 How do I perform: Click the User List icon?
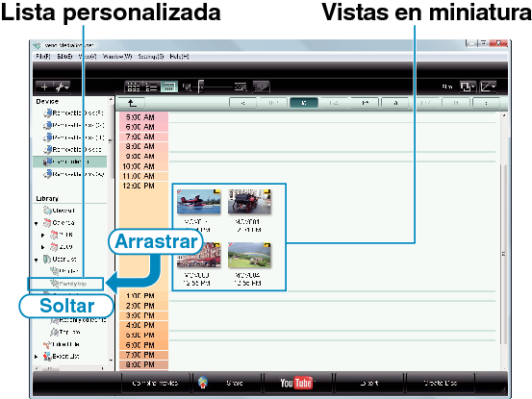click(47, 260)
